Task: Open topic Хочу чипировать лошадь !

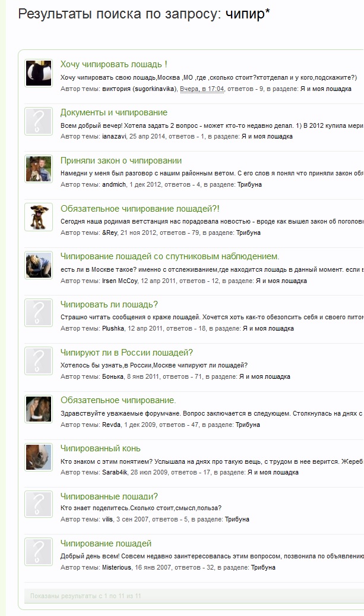Action: [x=114, y=64]
